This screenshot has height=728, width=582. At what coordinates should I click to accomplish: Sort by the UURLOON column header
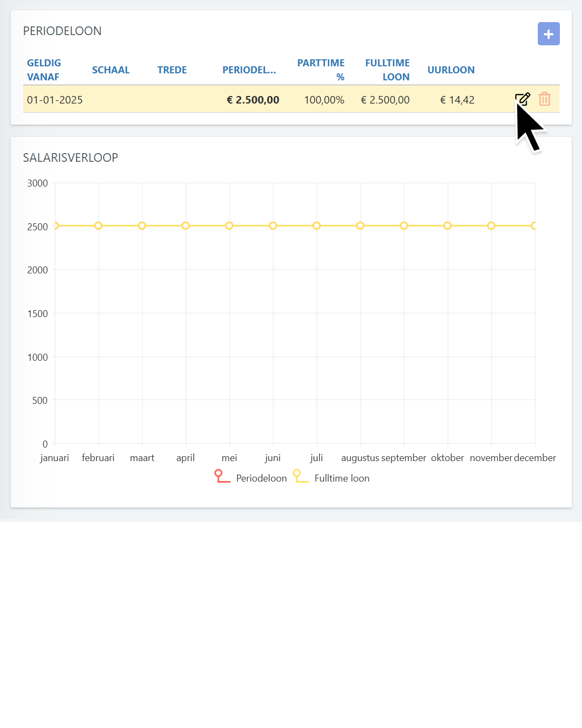451,70
